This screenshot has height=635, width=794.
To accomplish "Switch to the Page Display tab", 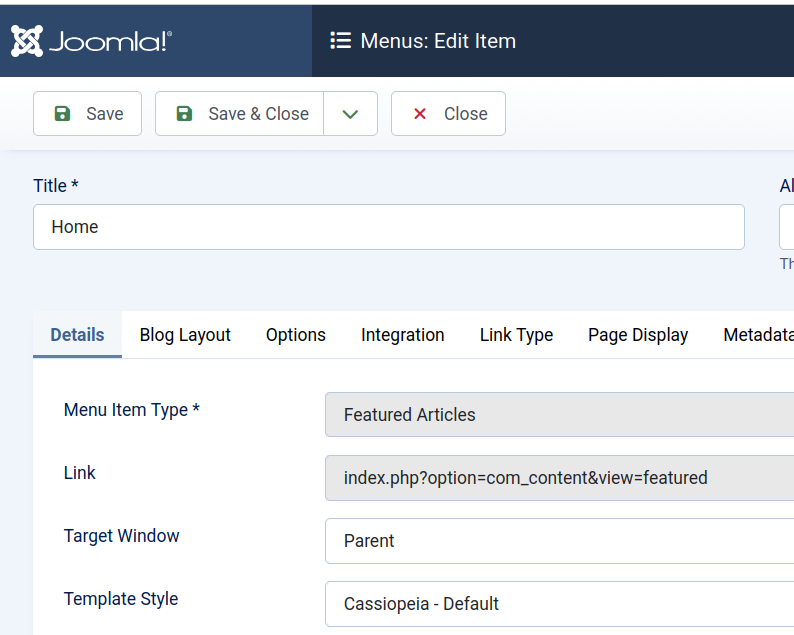I will (x=637, y=335).
